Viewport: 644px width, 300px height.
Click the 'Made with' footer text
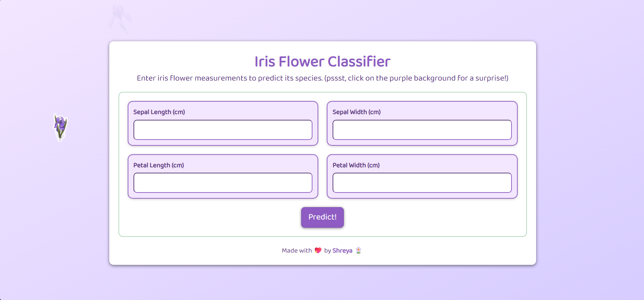297,251
